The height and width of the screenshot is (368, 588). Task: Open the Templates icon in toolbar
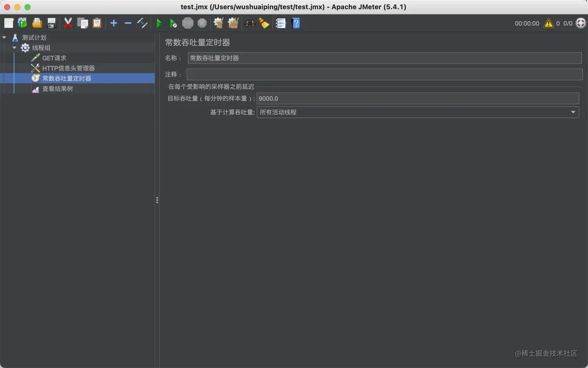click(23, 23)
